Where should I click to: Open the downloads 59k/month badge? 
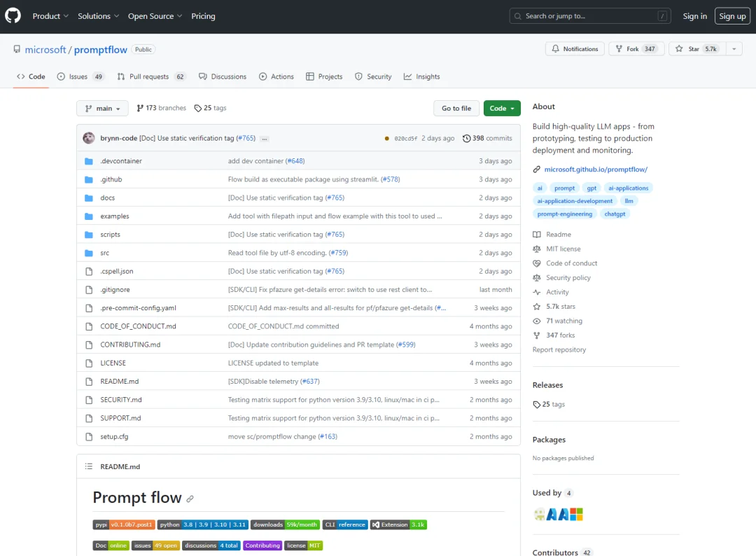[x=285, y=524]
